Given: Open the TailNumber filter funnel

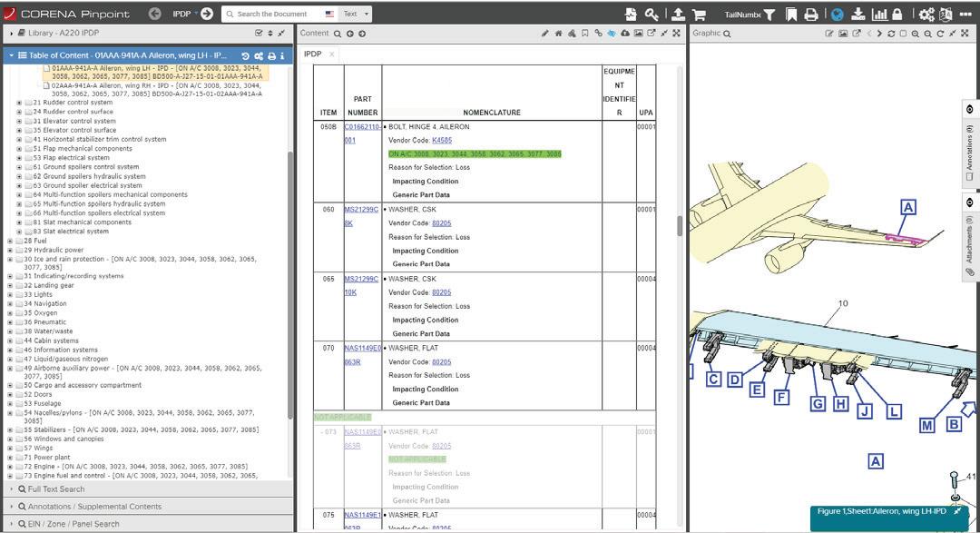Looking at the screenshot, I should click(769, 14).
